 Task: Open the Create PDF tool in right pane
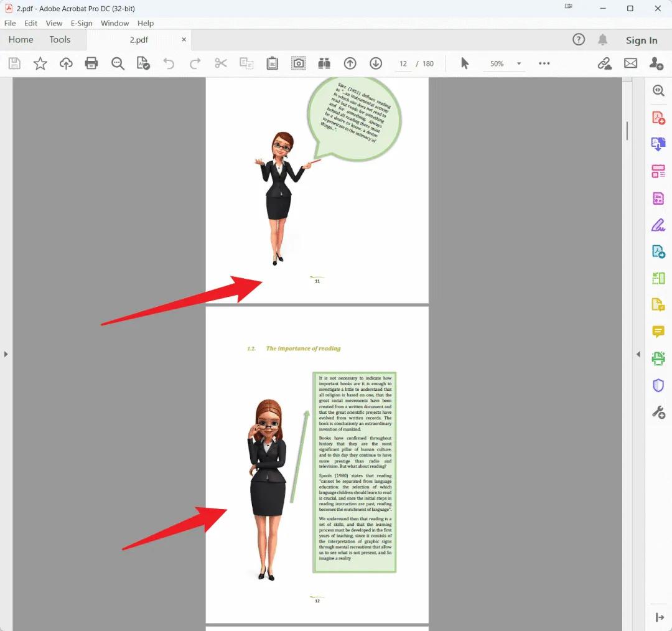coord(658,118)
